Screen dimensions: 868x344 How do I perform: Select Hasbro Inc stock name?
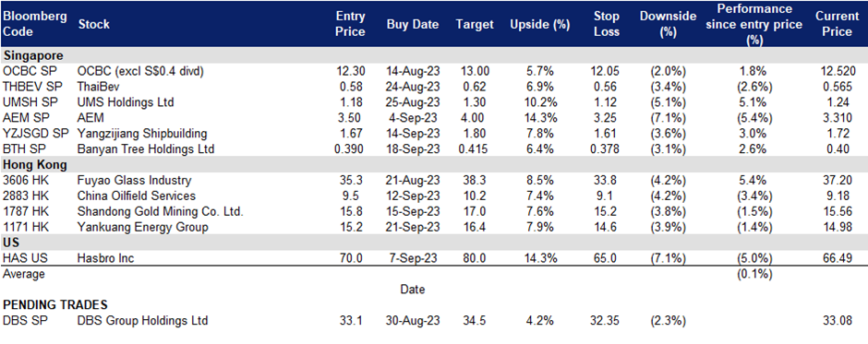[106, 257]
